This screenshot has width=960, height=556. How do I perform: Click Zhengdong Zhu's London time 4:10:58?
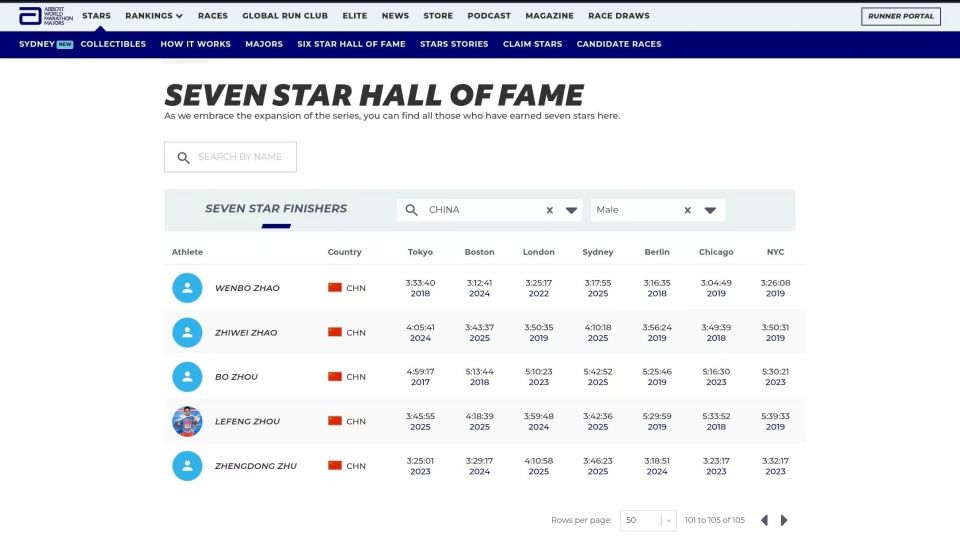click(539, 461)
